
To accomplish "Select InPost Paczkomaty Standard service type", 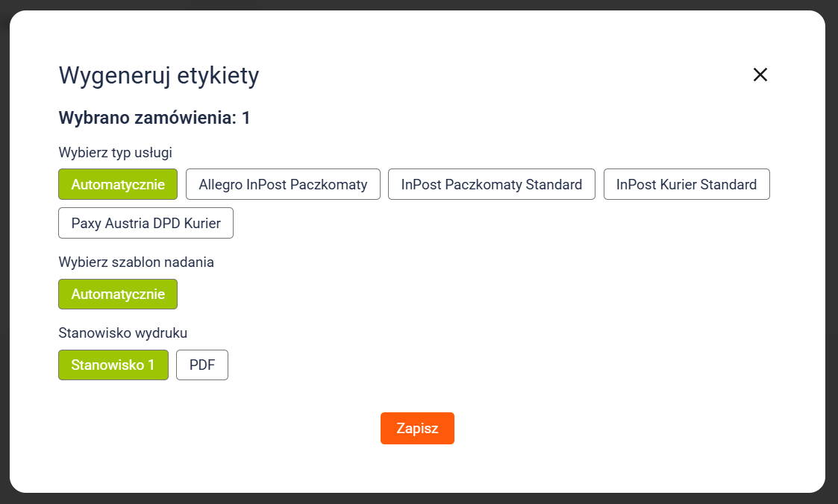I will pyautogui.click(x=491, y=184).
